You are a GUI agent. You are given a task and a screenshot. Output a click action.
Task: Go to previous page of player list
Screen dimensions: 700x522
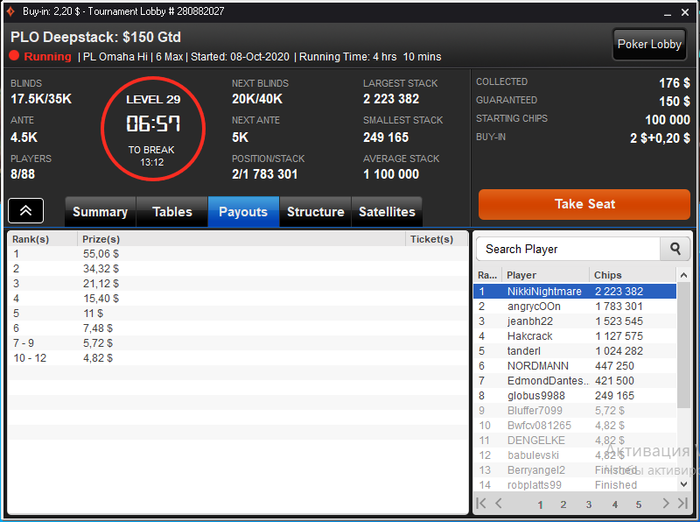click(x=499, y=503)
